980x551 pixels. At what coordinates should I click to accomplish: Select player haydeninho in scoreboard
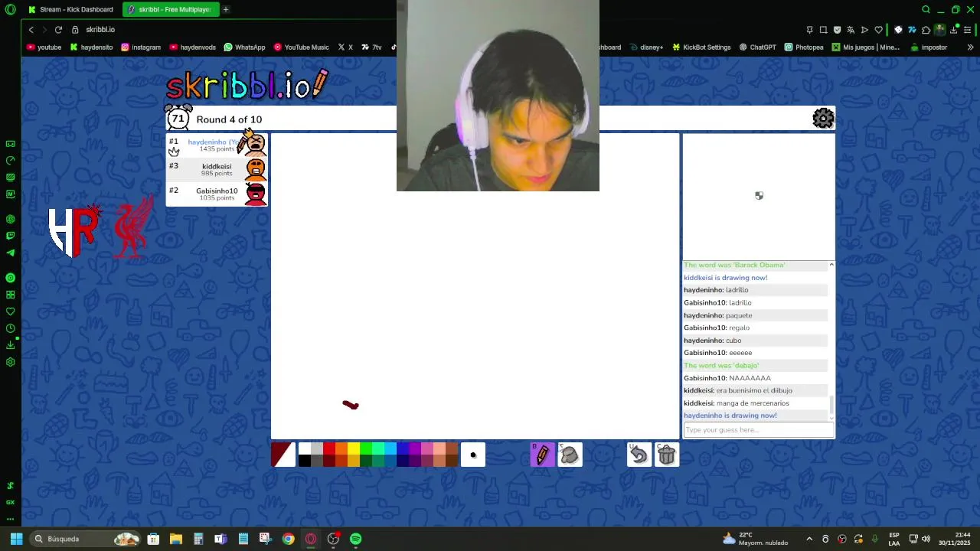coord(217,145)
